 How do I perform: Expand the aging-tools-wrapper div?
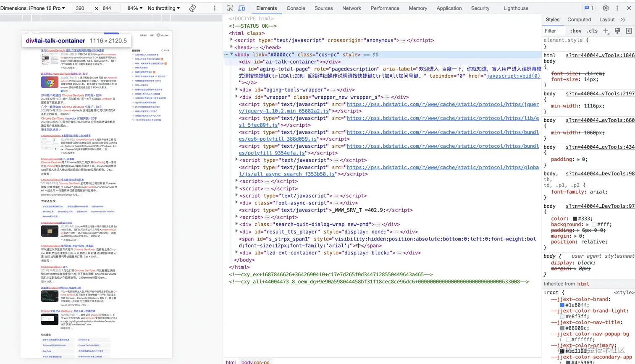[236, 89]
